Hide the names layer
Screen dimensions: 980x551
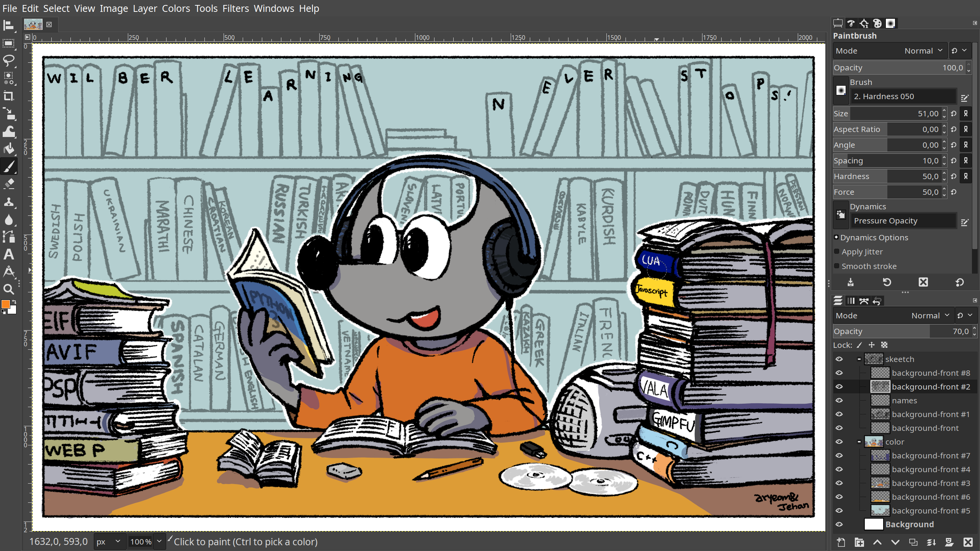(x=839, y=401)
